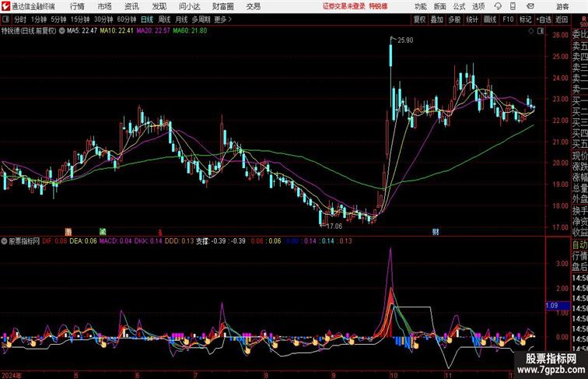The height and width of the screenshot is (379, 588).
Task: Click the 返回 back button
Action: [562, 19]
